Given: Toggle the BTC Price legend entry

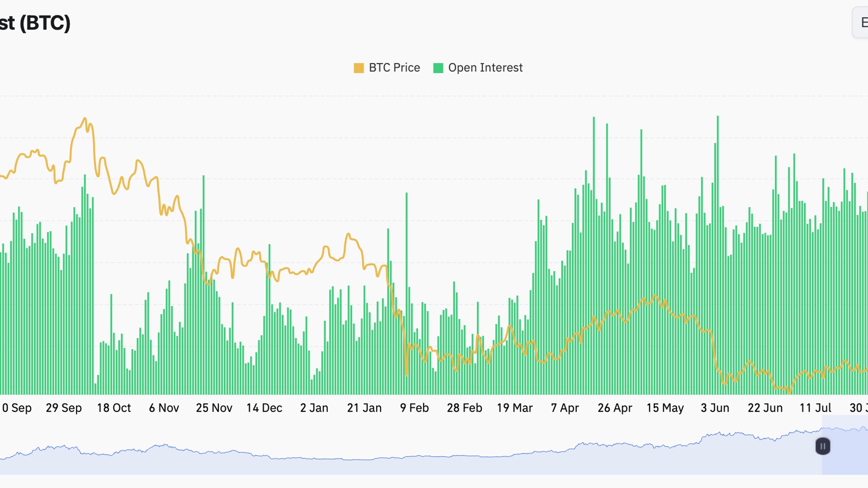Looking at the screenshot, I should point(387,68).
